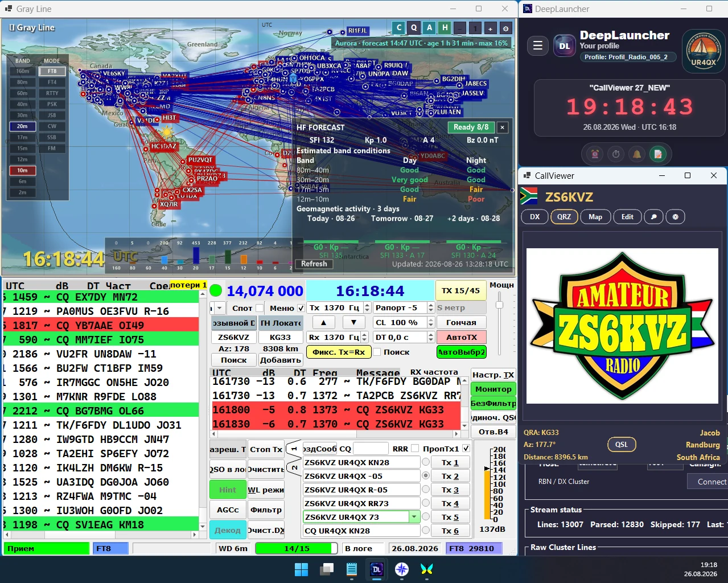Click the QSL button in CallViewer

[622, 445]
